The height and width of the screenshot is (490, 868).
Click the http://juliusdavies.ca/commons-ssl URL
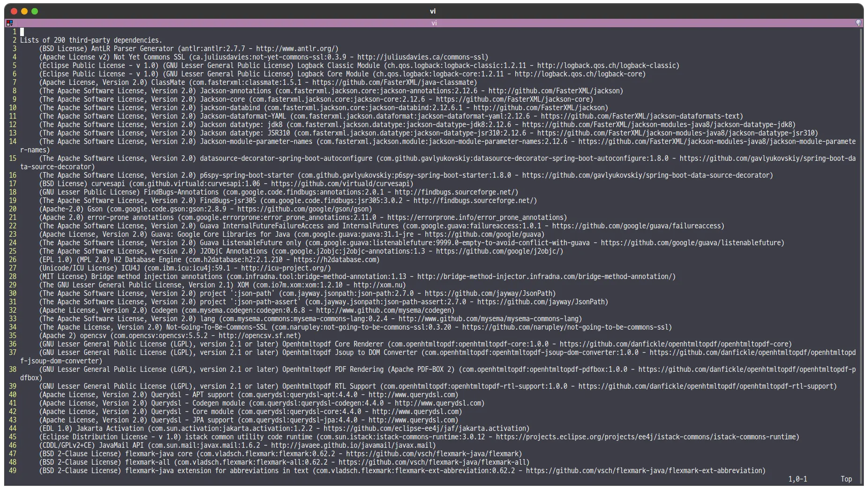click(x=421, y=57)
